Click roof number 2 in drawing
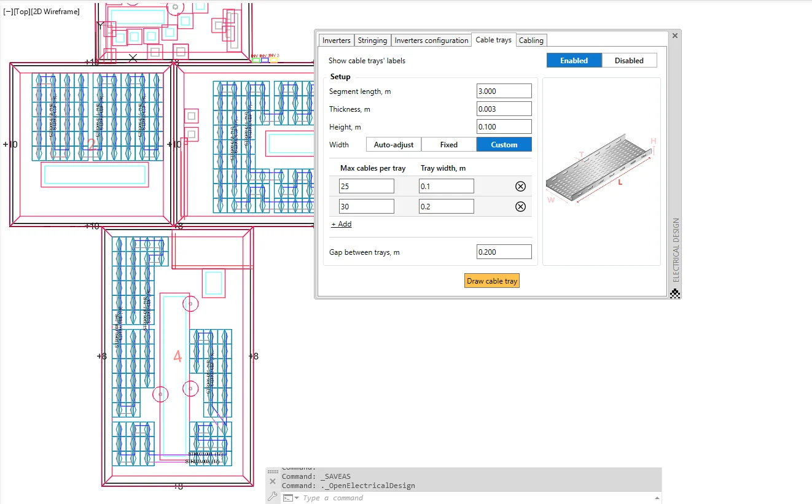Viewport: 812px width, 504px height. pyautogui.click(x=92, y=145)
